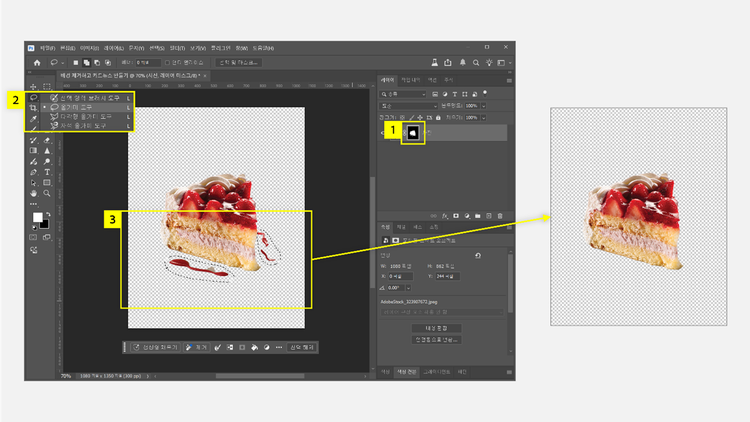Toggle the adjustment layer filter icon
750x422 pixels.
coord(445,94)
